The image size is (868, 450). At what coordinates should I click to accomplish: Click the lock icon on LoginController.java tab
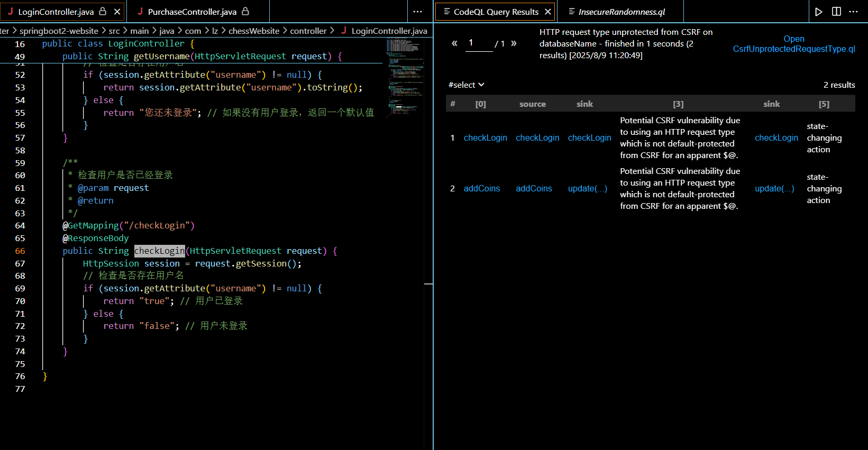pos(103,12)
